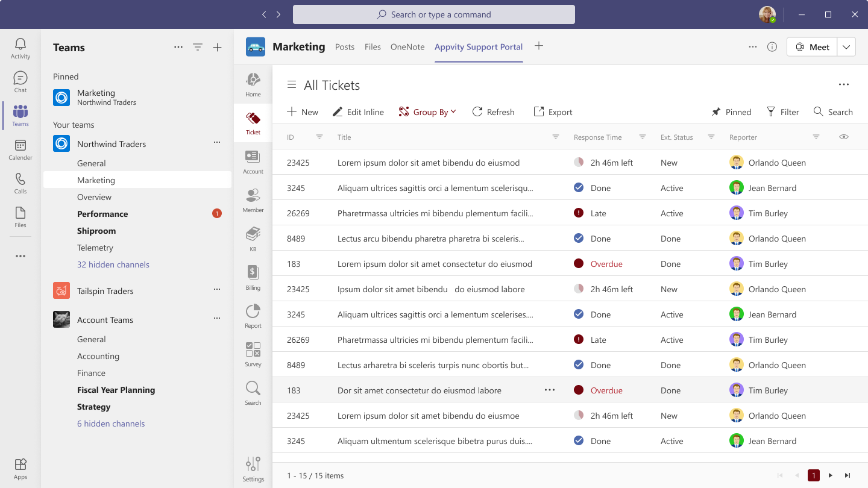The height and width of the screenshot is (488, 868).
Task: Toggle the pin filter on the ticket list
Action: click(731, 111)
